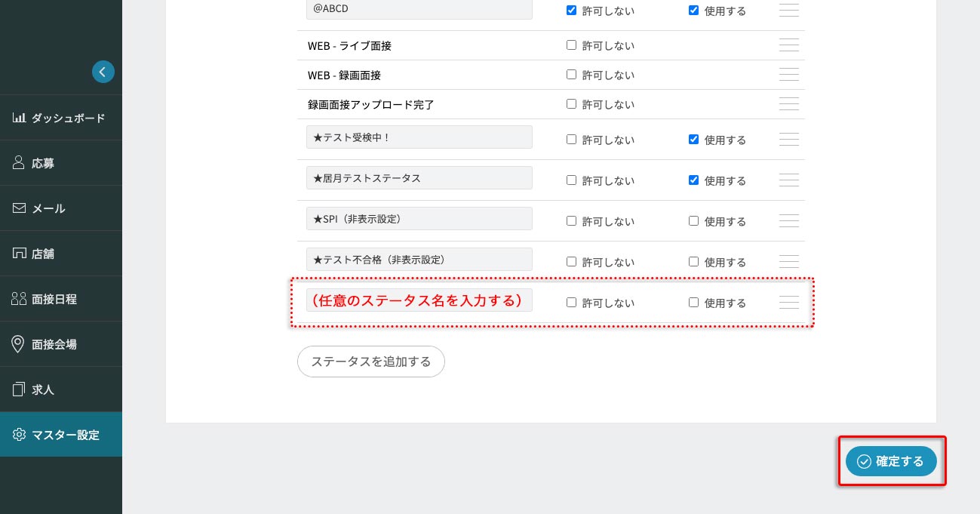Click ステータスを追加する button
980x514 pixels.
(x=370, y=362)
